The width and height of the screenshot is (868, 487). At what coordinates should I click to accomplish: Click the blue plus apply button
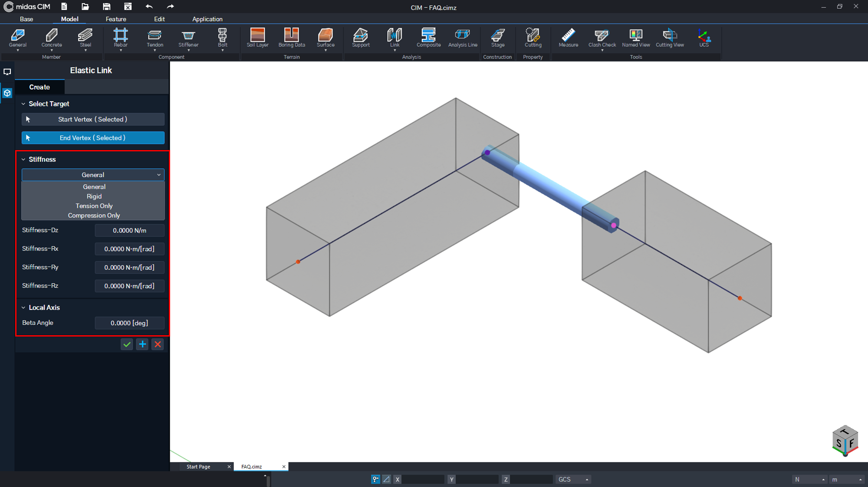pyautogui.click(x=142, y=344)
